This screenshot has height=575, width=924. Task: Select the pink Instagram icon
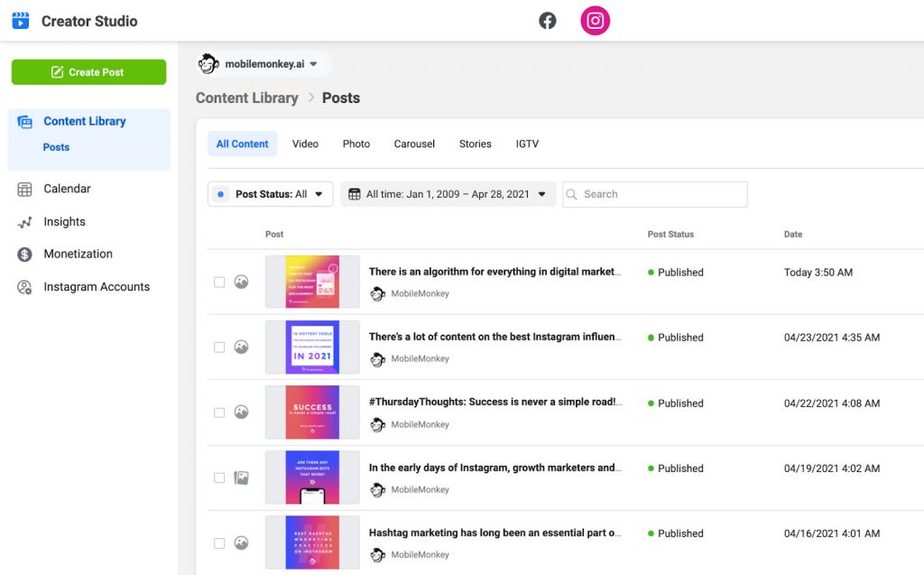point(596,21)
